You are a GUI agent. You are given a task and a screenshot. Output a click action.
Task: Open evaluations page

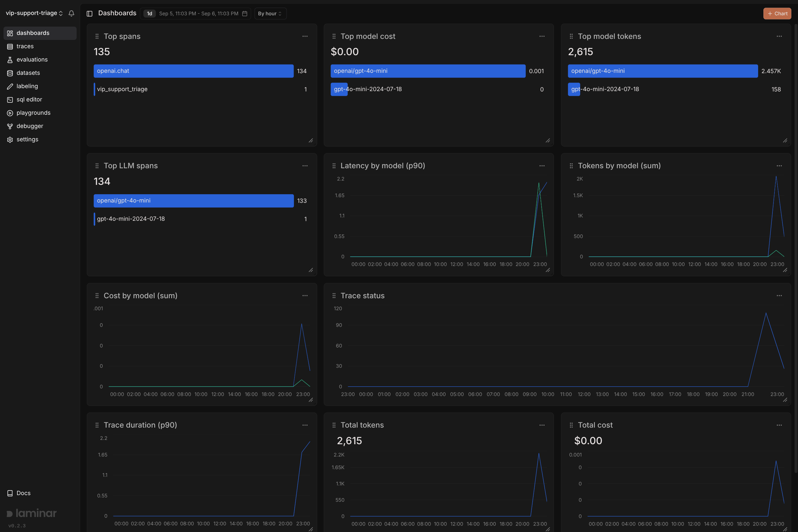(40, 60)
